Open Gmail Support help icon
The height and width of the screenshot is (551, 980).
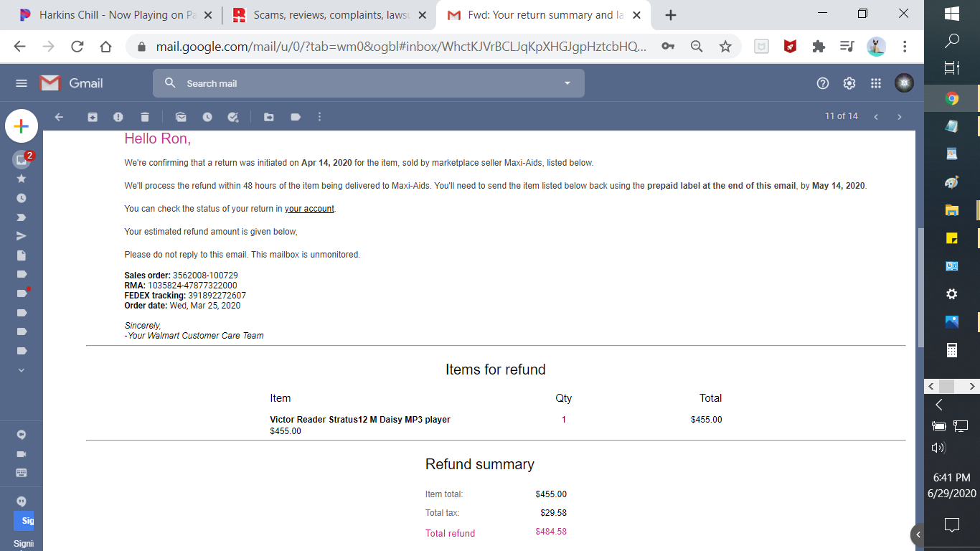click(x=823, y=83)
